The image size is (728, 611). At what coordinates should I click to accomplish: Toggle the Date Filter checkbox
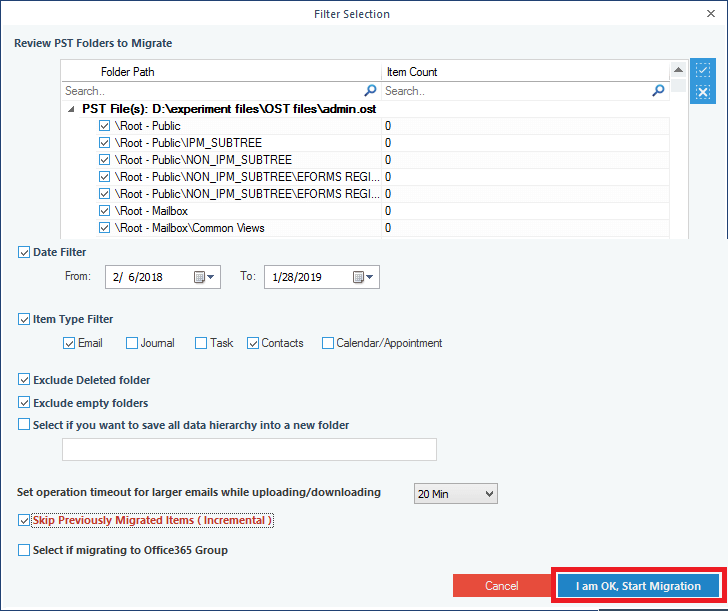24,252
